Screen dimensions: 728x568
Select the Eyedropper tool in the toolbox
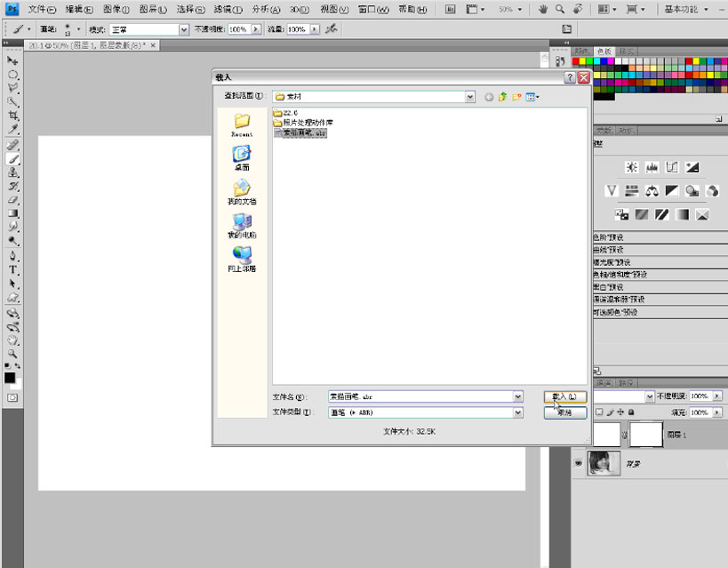click(x=12, y=129)
